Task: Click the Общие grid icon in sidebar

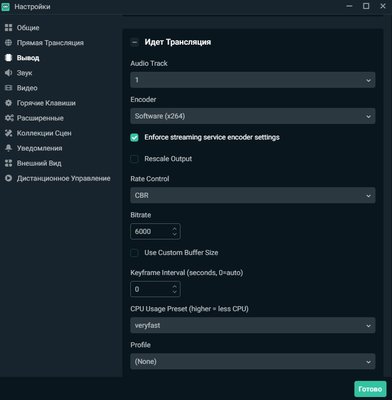Action: pyautogui.click(x=8, y=28)
